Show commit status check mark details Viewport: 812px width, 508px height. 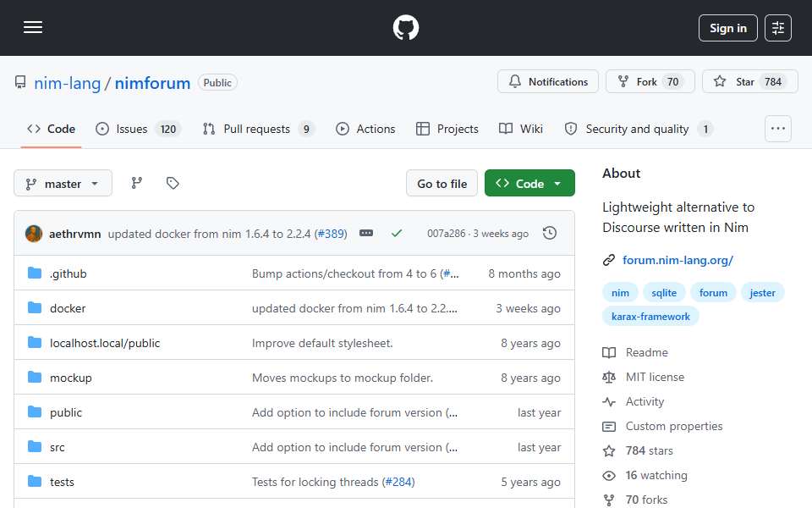[x=397, y=234]
